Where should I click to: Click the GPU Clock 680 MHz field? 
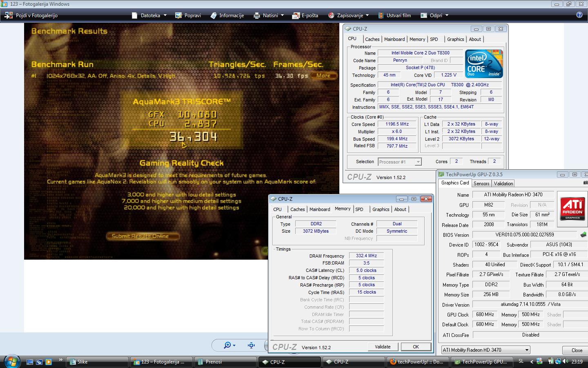(x=485, y=314)
